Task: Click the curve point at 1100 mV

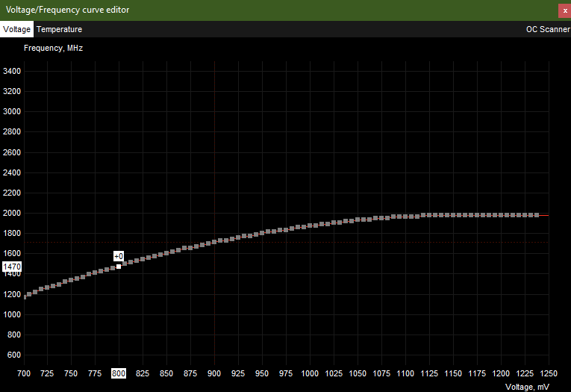Action: [405, 217]
